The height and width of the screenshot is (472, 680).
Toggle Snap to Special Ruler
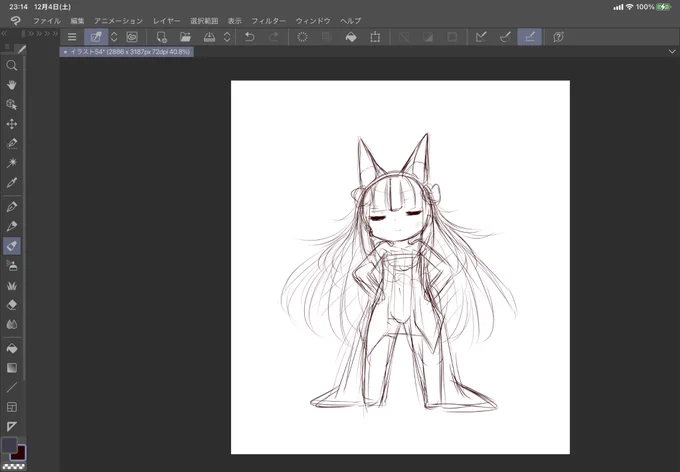(x=505, y=37)
